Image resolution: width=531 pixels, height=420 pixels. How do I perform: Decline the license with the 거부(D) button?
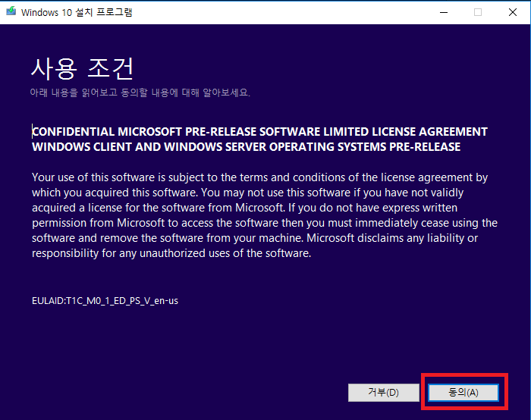tap(383, 392)
